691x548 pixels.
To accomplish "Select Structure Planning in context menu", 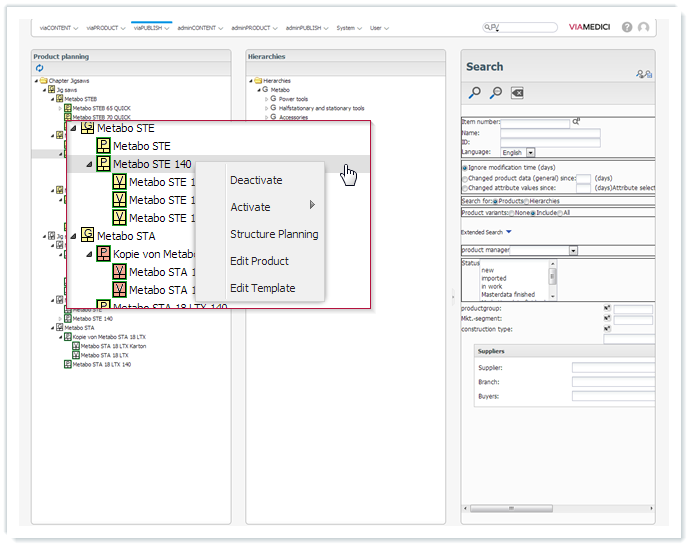I will click(x=274, y=234).
